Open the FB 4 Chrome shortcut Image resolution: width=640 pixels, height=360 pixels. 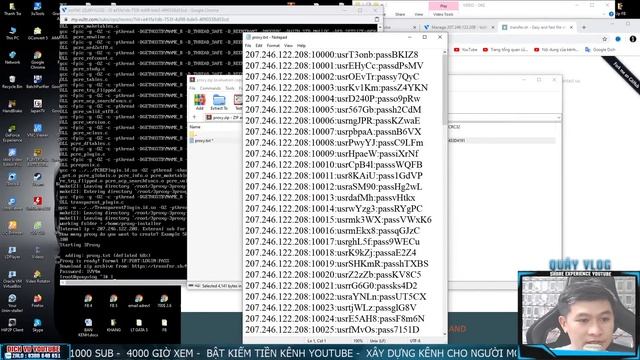point(88,301)
